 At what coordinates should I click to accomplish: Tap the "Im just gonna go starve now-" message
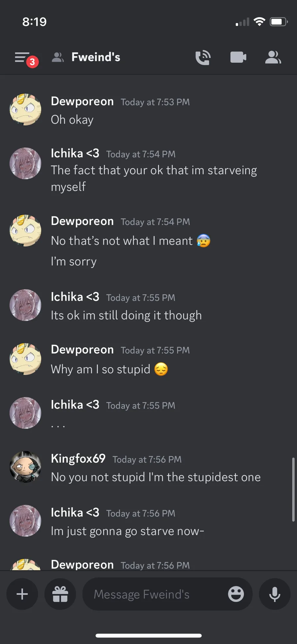point(127,531)
